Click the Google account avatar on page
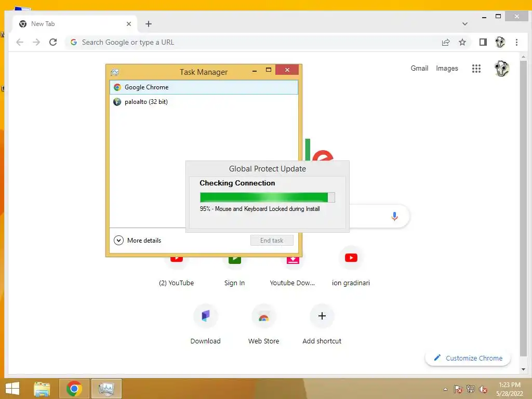This screenshot has width=532, height=399. pyautogui.click(x=501, y=69)
